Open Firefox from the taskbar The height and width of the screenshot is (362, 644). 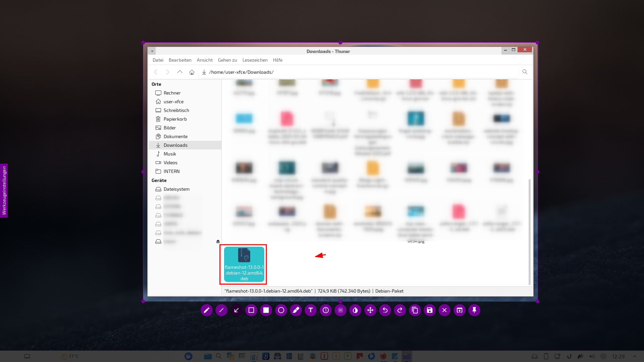383,356
